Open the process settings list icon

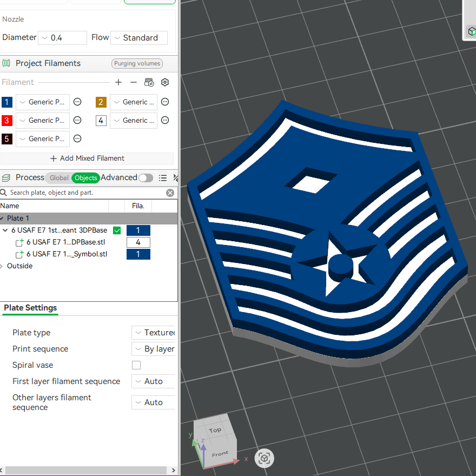tap(163, 178)
